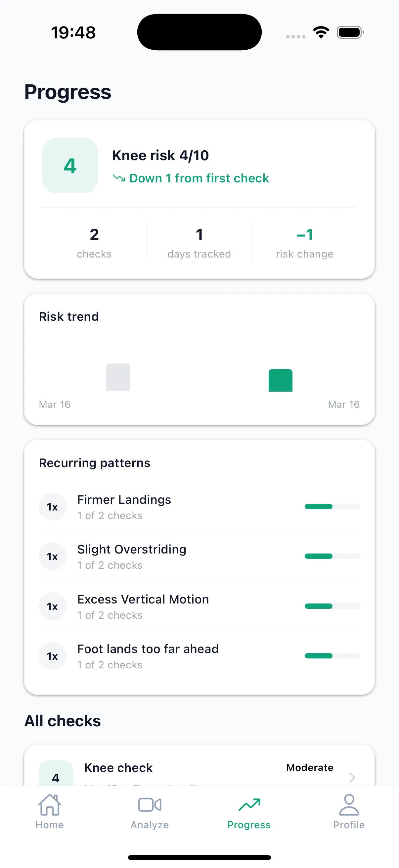Tap the green knee risk badge showing 4
The width and height of the screenshot is (399, 868).
click(x=70, y=166)
